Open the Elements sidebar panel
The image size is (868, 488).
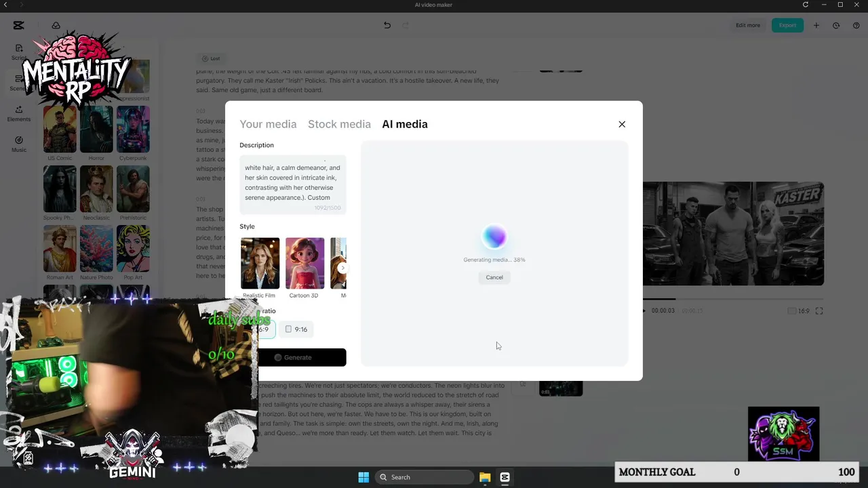[x=19, y=113]
